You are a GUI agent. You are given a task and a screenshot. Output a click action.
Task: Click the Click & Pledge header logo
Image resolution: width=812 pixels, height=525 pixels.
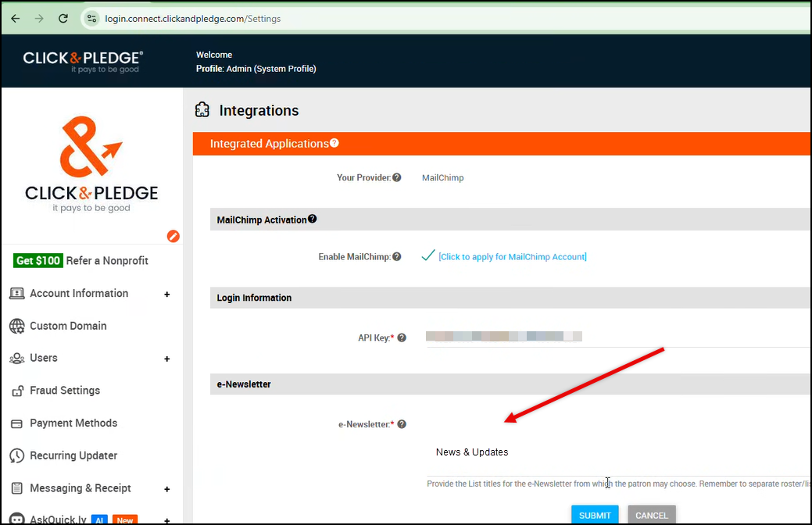83,61
